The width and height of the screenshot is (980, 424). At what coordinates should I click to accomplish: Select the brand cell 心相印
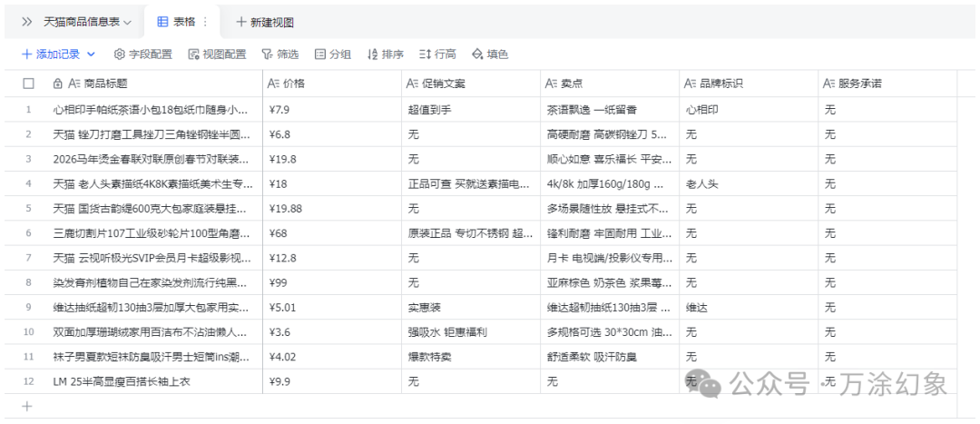[749, 110]
